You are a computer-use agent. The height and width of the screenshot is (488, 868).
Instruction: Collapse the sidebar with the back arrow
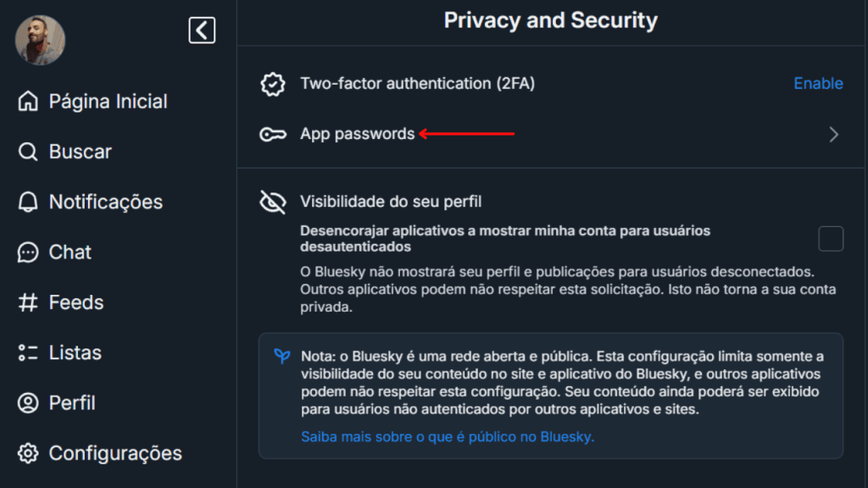(202, 29)
